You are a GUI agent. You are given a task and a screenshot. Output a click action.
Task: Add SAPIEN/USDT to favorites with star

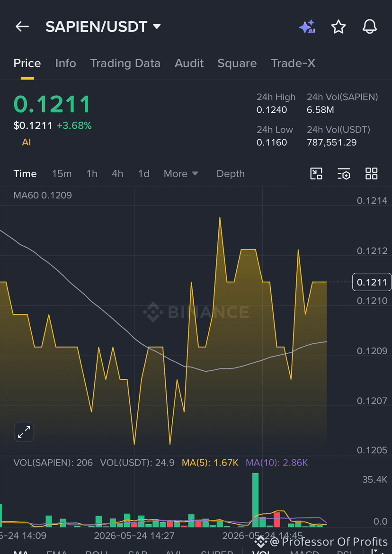pyautogui.click(x=339, y=27)
